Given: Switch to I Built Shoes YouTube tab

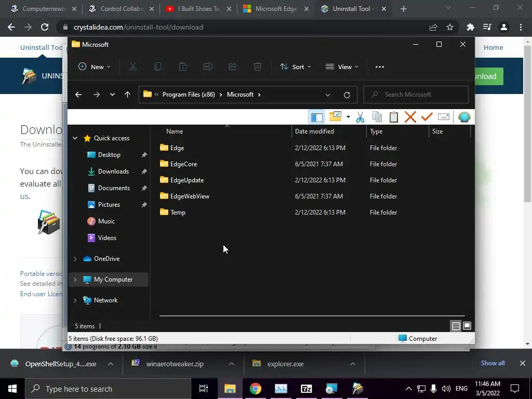Looking at the screenshot, I should (x=199, y=9).
